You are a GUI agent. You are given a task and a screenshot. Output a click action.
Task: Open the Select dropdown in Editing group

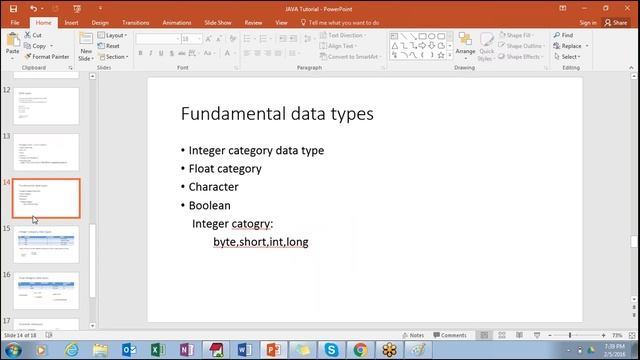pos(567,56)
